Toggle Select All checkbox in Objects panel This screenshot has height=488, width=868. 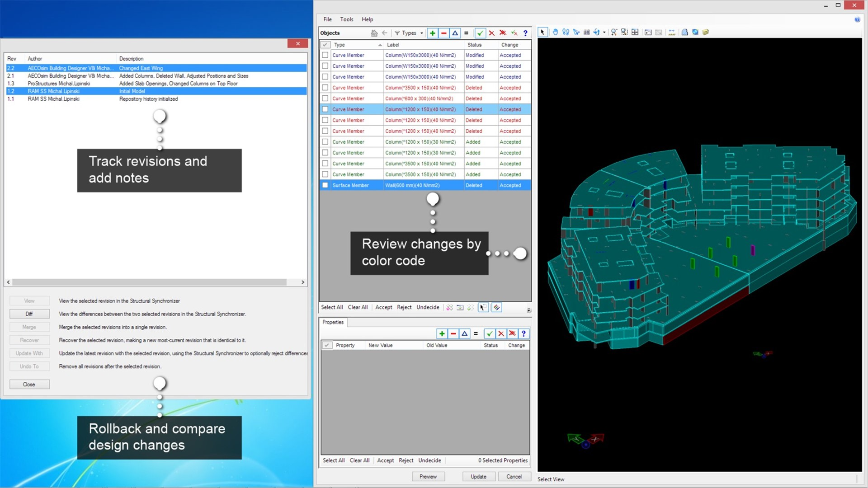[325, 45]
